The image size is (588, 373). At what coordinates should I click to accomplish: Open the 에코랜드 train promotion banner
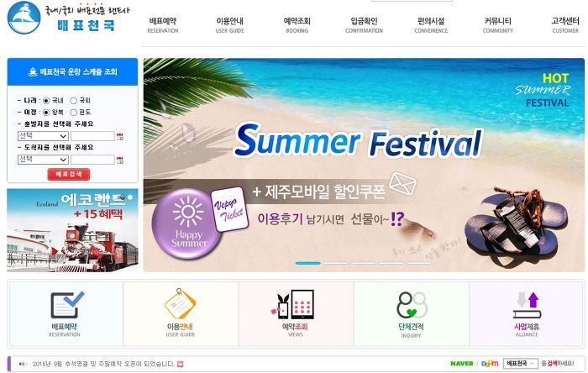(x=72, y=230)
